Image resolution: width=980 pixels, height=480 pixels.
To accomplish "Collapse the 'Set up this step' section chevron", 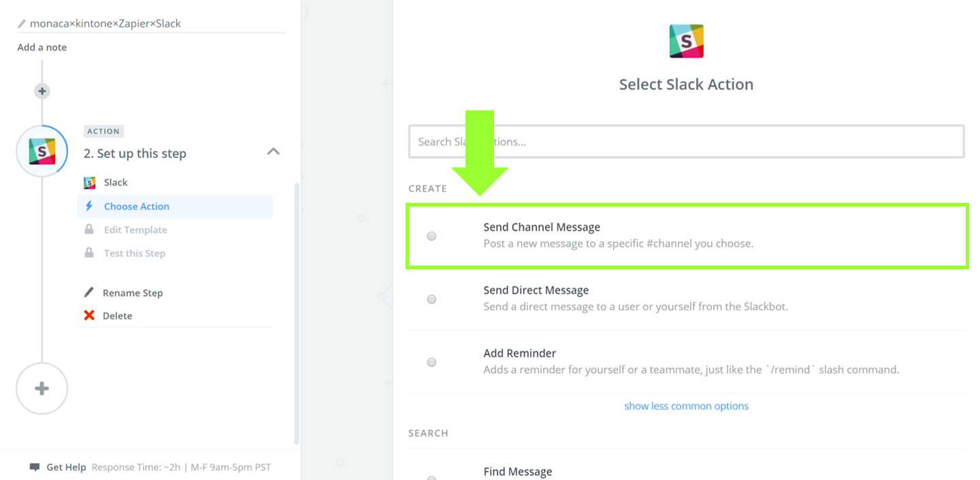I will tap(274, 152).
